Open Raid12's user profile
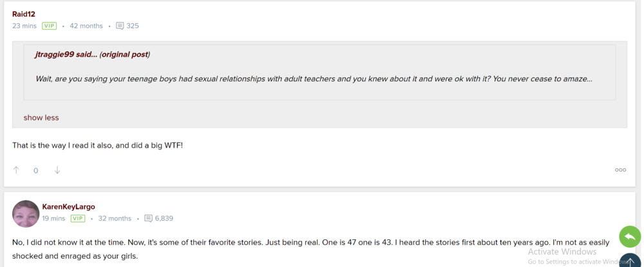644x267 pixels. 23,14
